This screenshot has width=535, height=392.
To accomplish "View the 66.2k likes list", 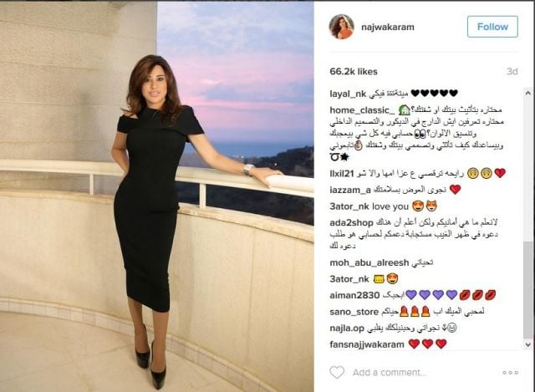I will point(354,72).
